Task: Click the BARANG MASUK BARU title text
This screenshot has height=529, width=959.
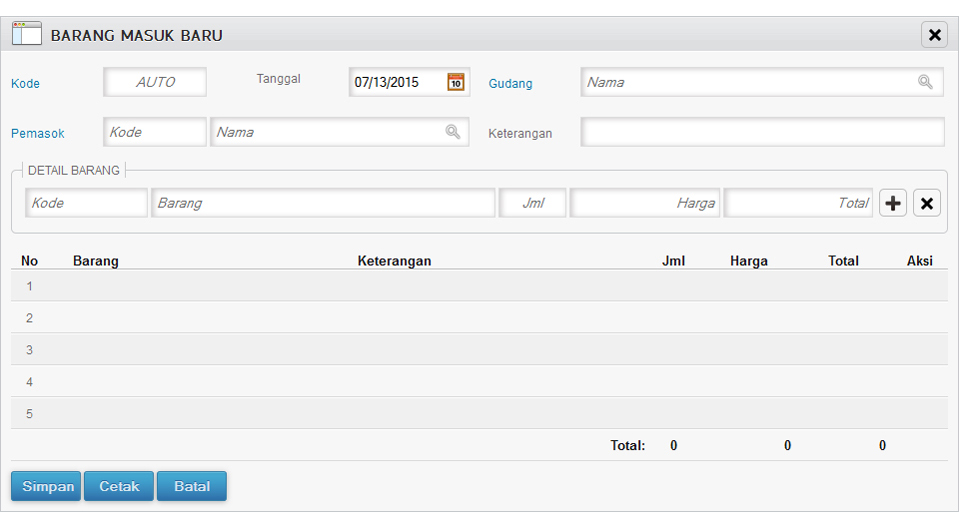Action: 136,35
